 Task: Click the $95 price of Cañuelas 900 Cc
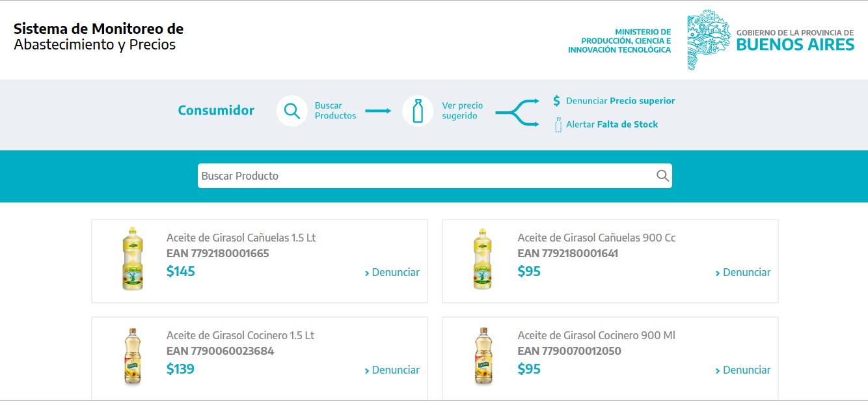click(x=529, y=271)
